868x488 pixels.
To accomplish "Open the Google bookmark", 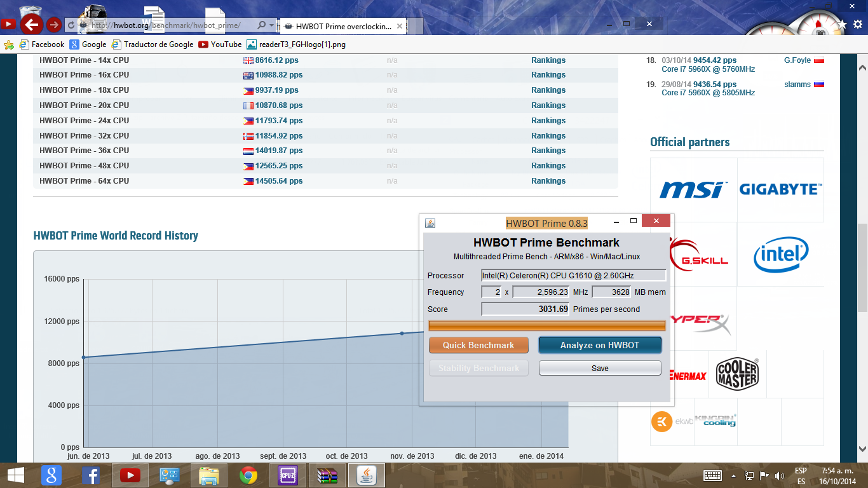I will [88, 44].
